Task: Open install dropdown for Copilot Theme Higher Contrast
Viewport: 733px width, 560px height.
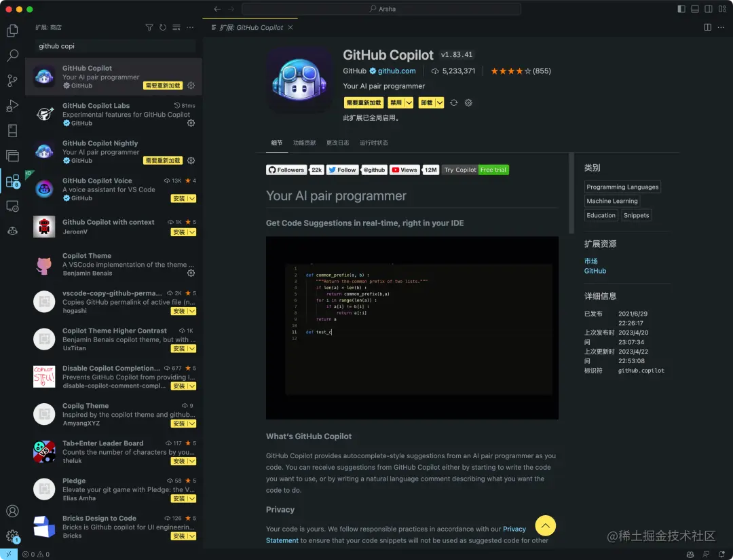Action: tap(192, 349)
